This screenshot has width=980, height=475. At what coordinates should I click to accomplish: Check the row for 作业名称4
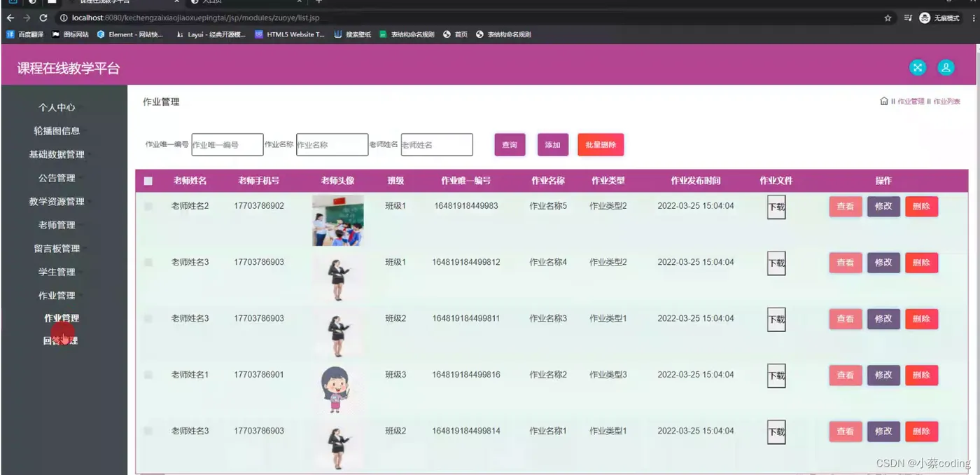click(148, 262)
